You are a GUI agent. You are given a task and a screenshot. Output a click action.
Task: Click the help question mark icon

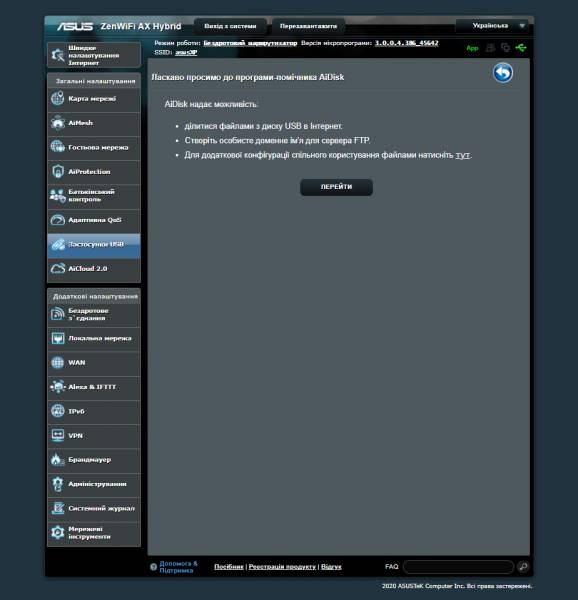(153, 567)
